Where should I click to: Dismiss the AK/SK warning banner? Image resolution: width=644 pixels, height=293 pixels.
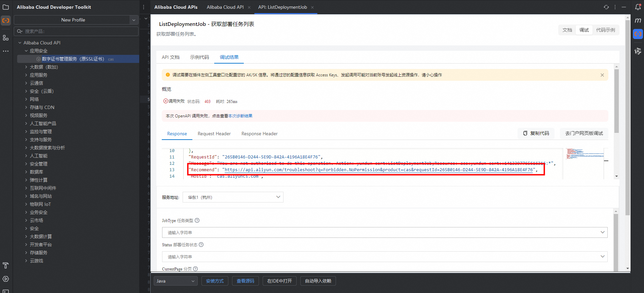602,75
